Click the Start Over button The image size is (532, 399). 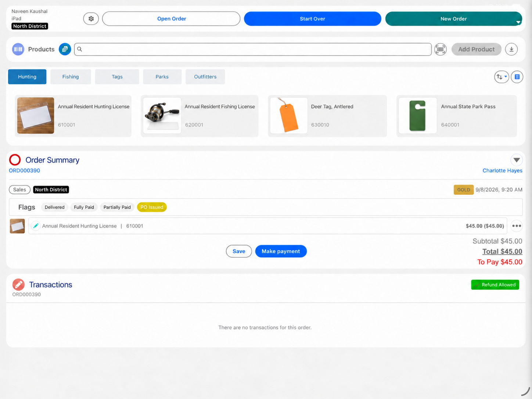[313, 19]
